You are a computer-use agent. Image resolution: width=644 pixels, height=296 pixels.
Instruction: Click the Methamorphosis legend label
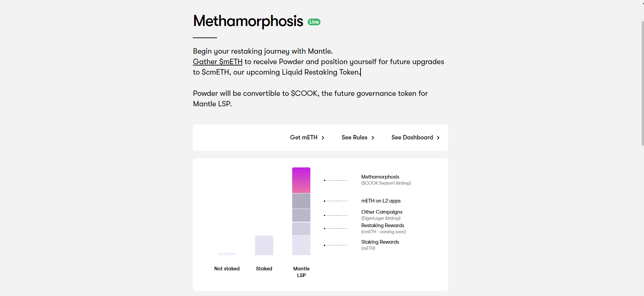[380, 177]
